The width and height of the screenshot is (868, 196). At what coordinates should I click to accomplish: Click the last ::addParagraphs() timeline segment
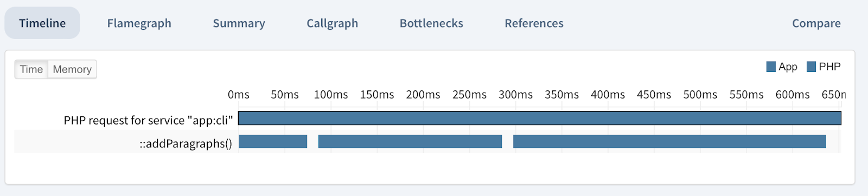coord(669,141)
